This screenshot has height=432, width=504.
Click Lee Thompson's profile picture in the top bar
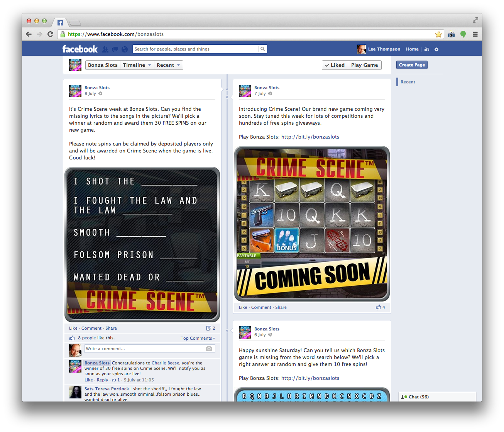pos(361,49)
